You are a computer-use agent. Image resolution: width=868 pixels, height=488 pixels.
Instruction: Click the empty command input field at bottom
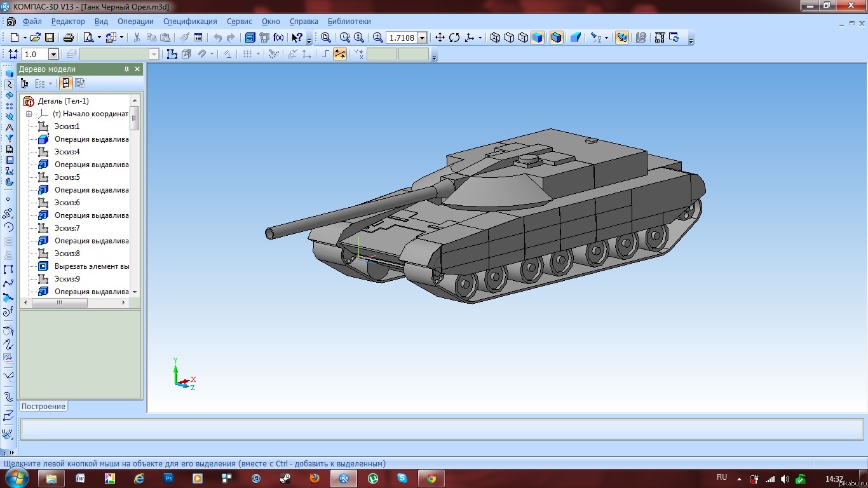pos(442,430)
